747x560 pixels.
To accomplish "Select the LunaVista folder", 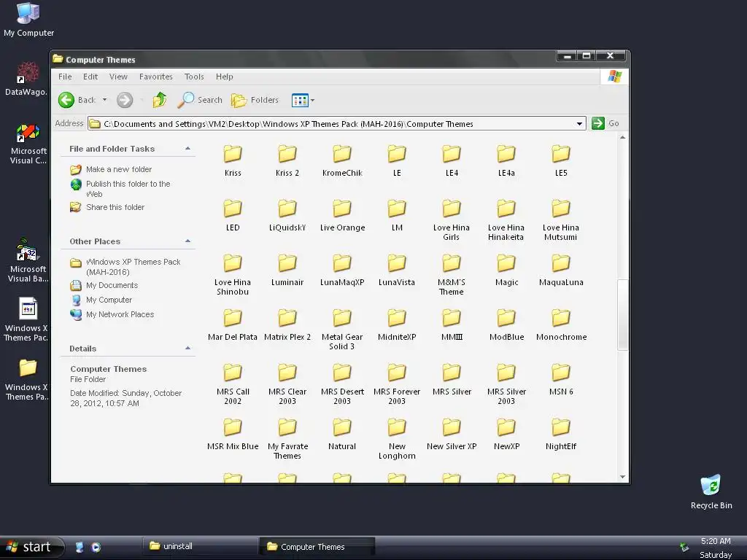I will click(396, 271).
